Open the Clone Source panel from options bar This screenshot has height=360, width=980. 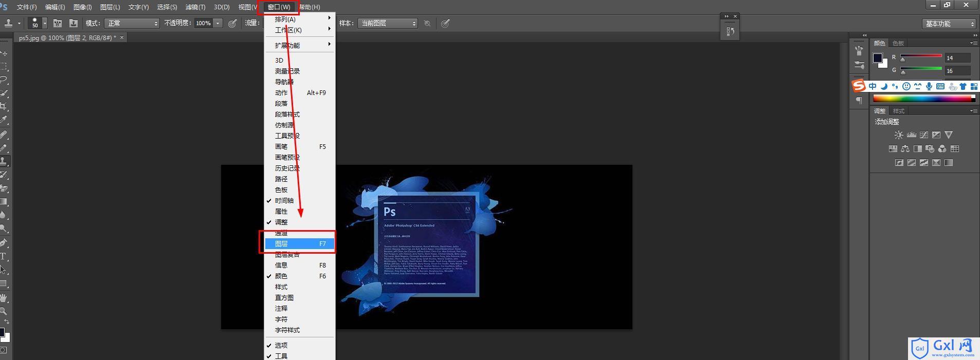[x=74, y=23]
